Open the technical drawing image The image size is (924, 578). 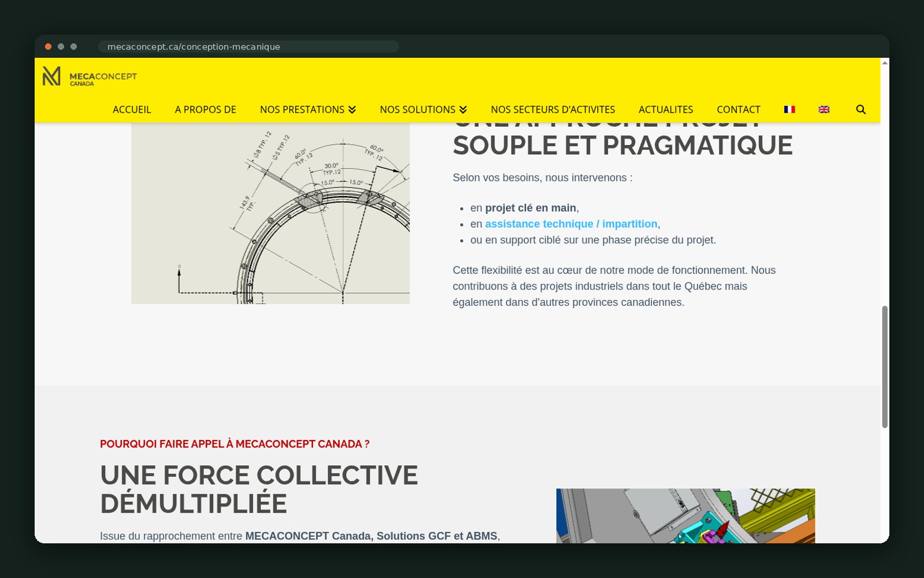270,213
